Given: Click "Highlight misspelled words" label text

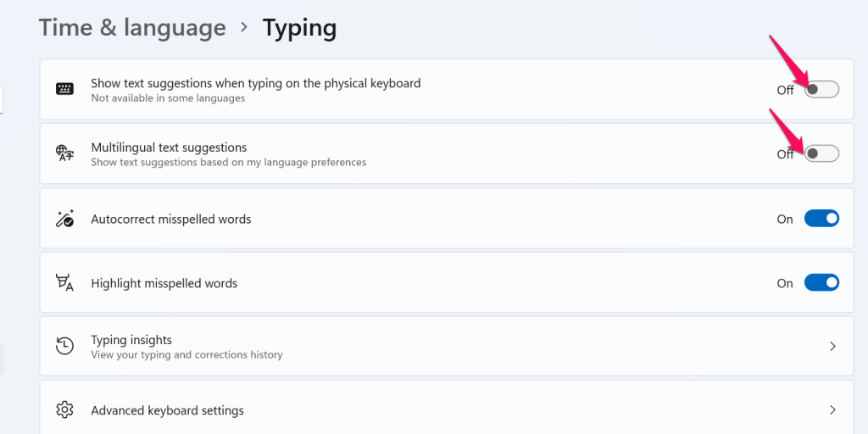Looking at the screenshot, I should pos(164,283).
